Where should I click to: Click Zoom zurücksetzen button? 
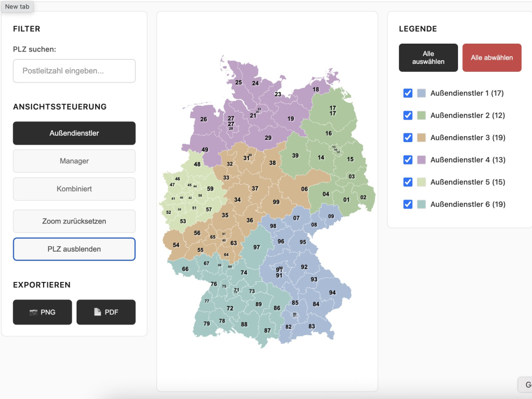point(74,221)
